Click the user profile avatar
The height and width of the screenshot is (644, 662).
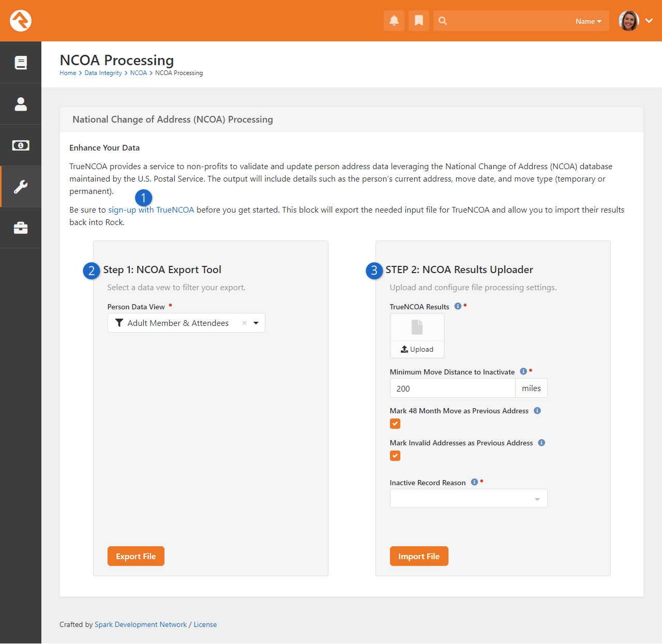[x=629, y=21]
